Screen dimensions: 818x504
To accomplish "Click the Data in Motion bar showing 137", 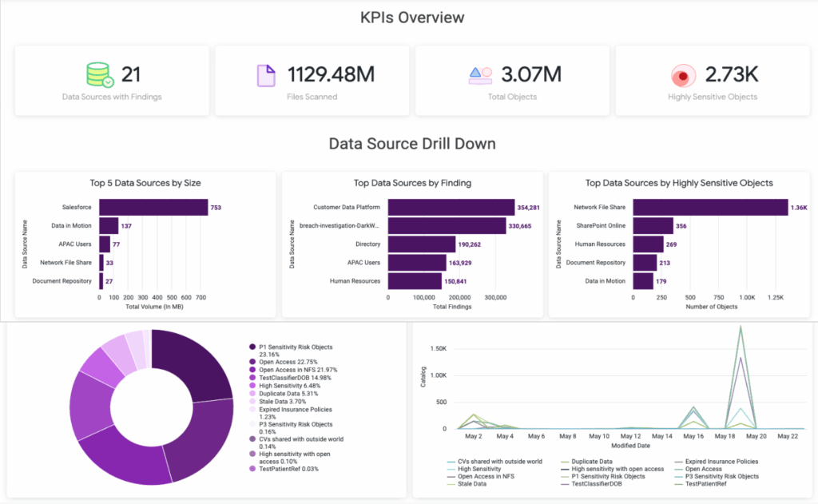I will pos(109,226).
